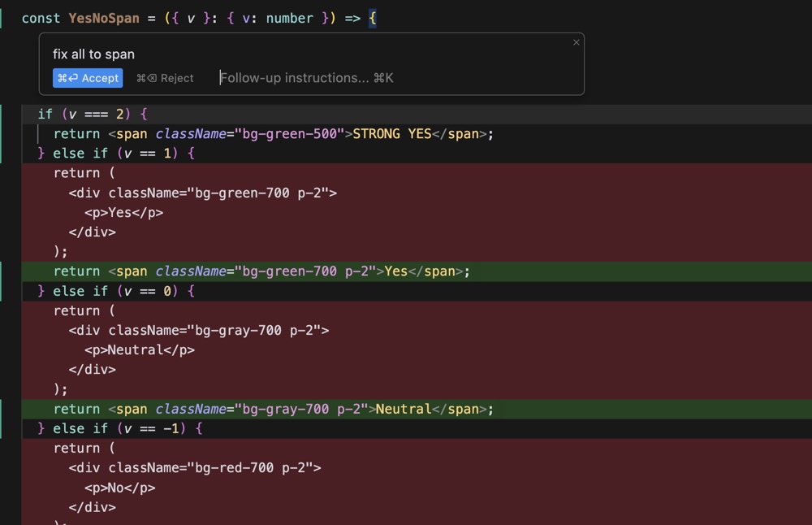Click removed line with bg-green-700 div
Viewport: 812px width, 525px height.
[x=202, y=193]
